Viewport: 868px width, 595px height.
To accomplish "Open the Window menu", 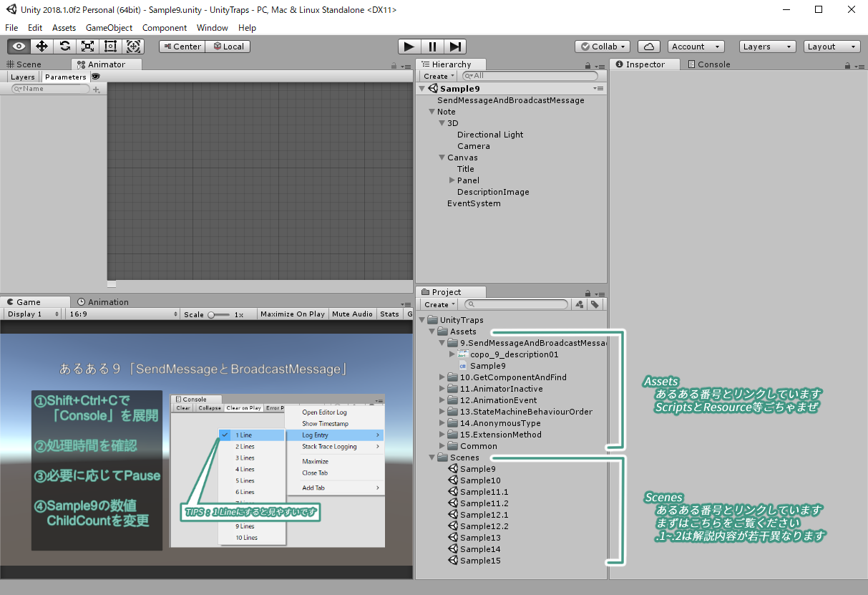I will [213, 28].
